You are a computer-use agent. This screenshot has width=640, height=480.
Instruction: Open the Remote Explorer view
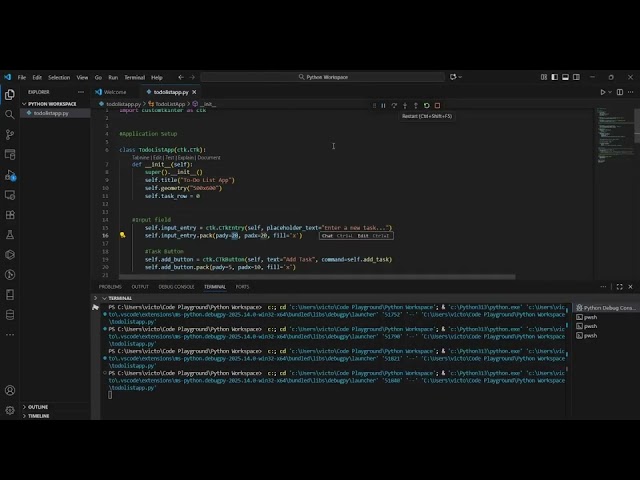(x=10, y=195)
